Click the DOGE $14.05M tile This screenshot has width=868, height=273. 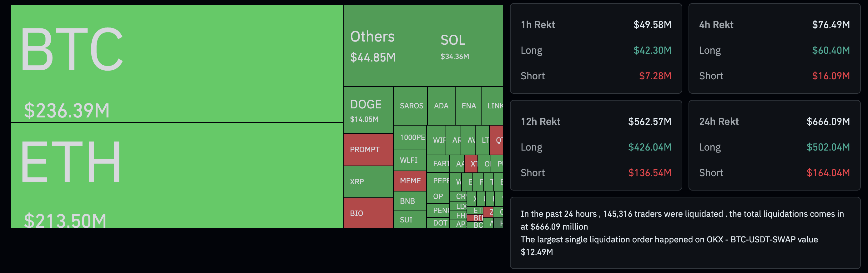point(368,110)
